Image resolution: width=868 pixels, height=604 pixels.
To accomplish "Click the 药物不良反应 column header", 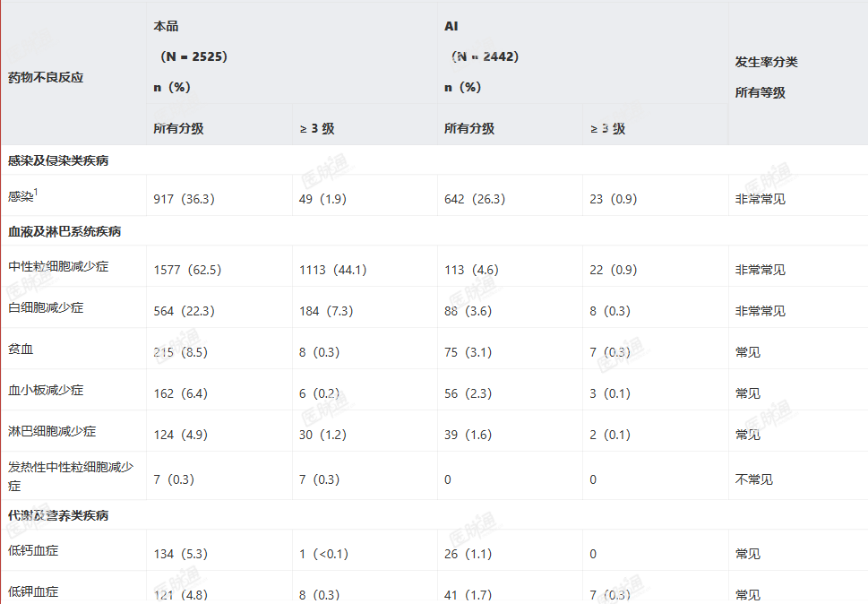I will [x=46, y=77].
